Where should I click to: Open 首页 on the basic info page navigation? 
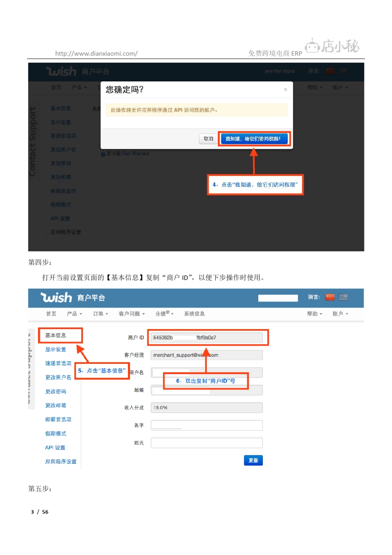pos(51,314)
